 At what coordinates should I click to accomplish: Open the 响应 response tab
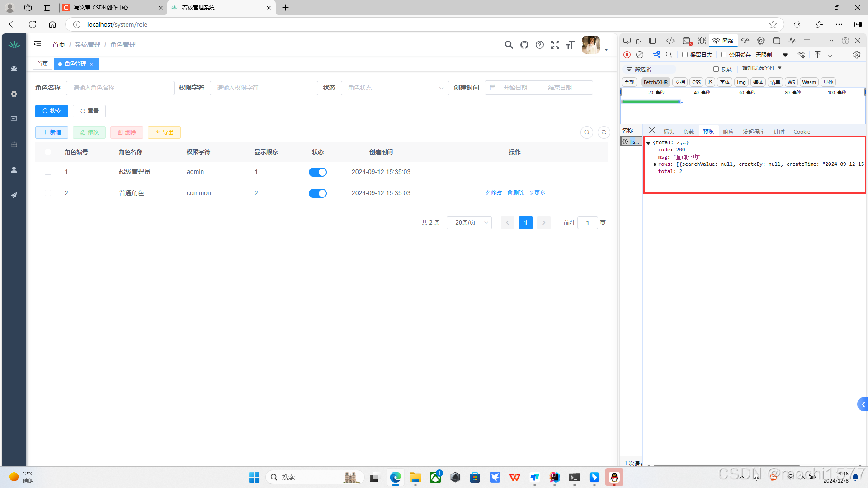tap(728, 132)
